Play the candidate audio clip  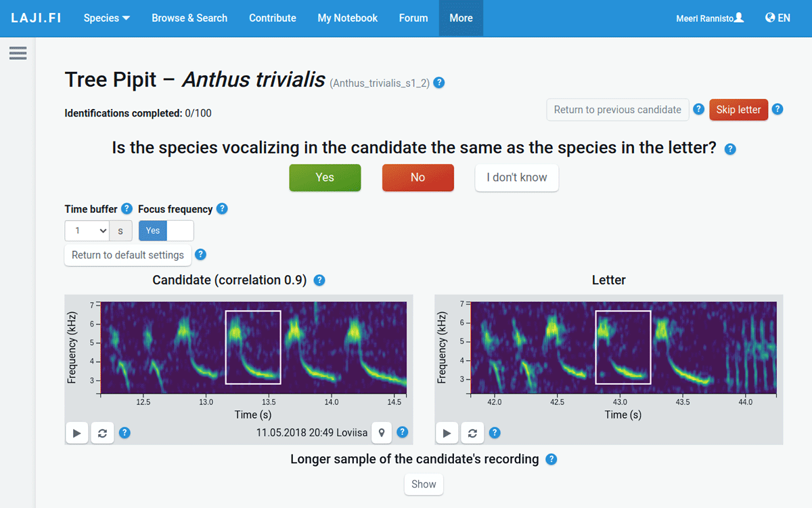point(77,433)
